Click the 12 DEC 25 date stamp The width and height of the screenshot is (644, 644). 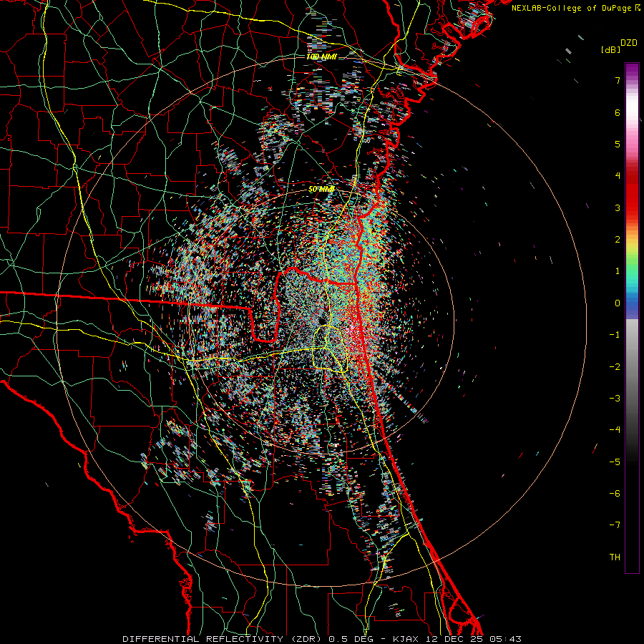coord(454,639)
